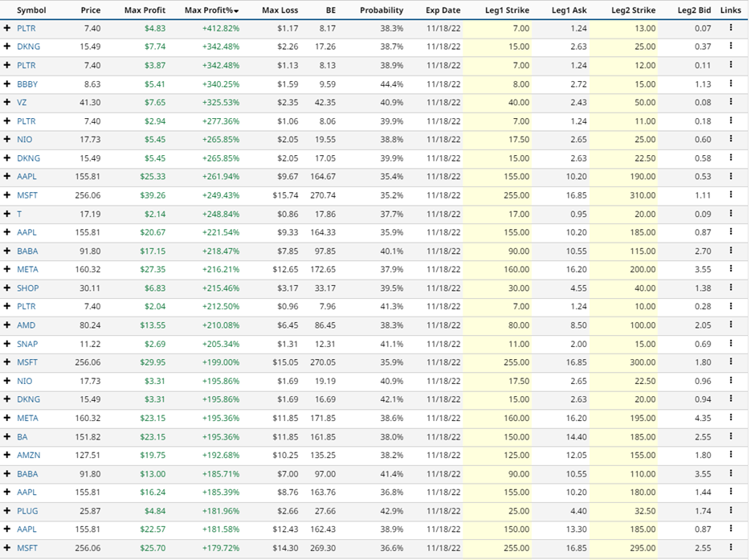Screen dimensions: 755x560
Task: Sort by Leg1 Strike column header
Action: [507, 10]
